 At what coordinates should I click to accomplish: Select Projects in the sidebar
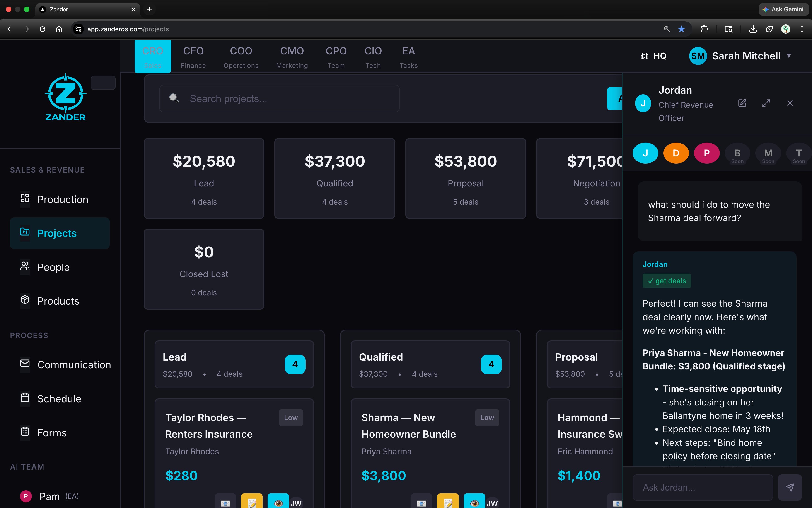pyautogui.click(x=60, y=233)
